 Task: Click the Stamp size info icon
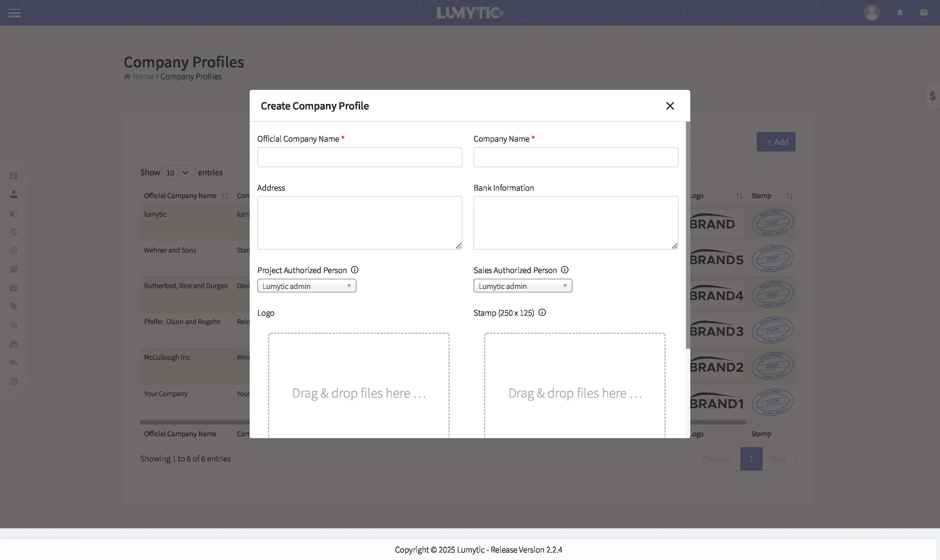(x=542, y=312)
